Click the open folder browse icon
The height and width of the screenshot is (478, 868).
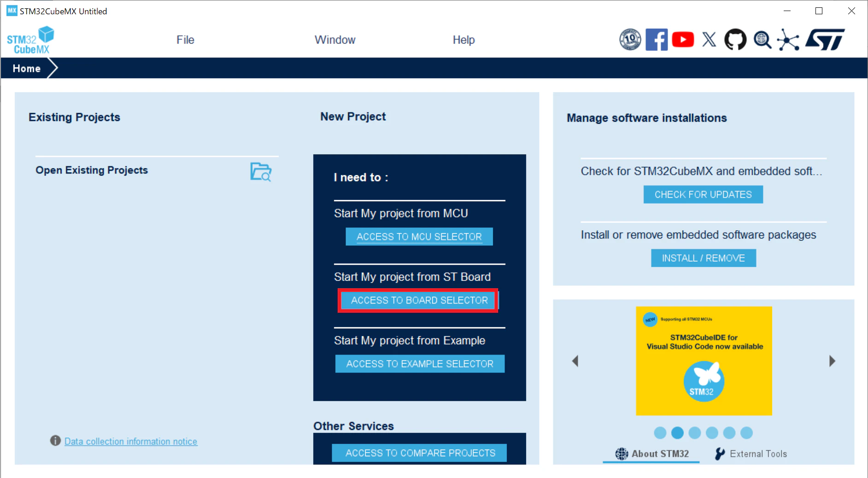[261, 172]
